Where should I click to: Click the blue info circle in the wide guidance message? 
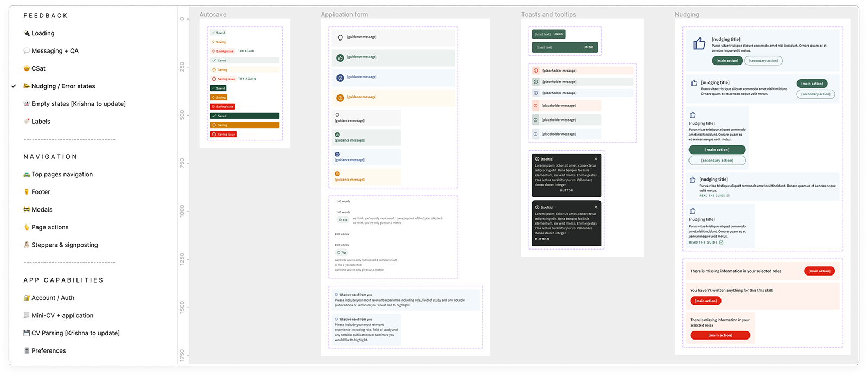tap(340, 78)
